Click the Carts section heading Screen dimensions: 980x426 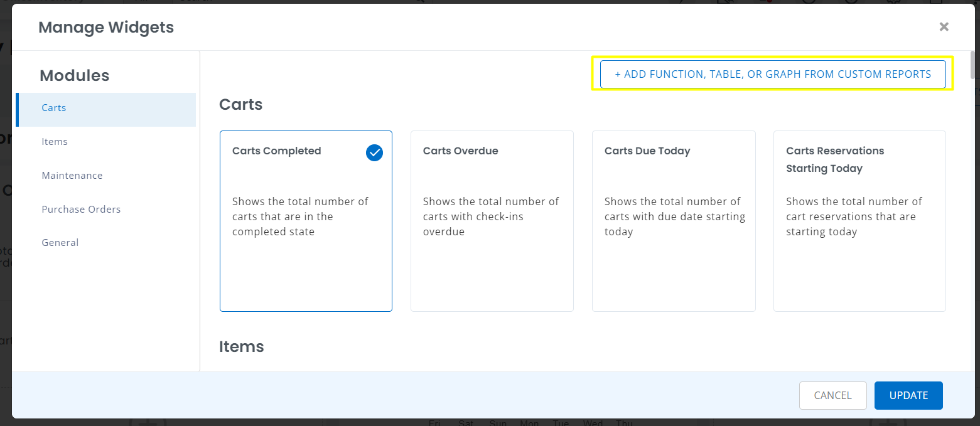point(240,104)
